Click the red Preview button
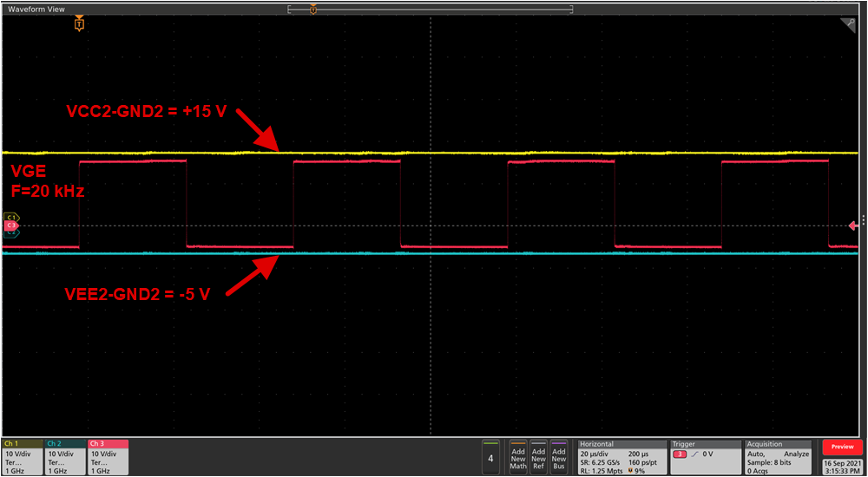The height and width of the screenshot is (477, 868). 842,448
